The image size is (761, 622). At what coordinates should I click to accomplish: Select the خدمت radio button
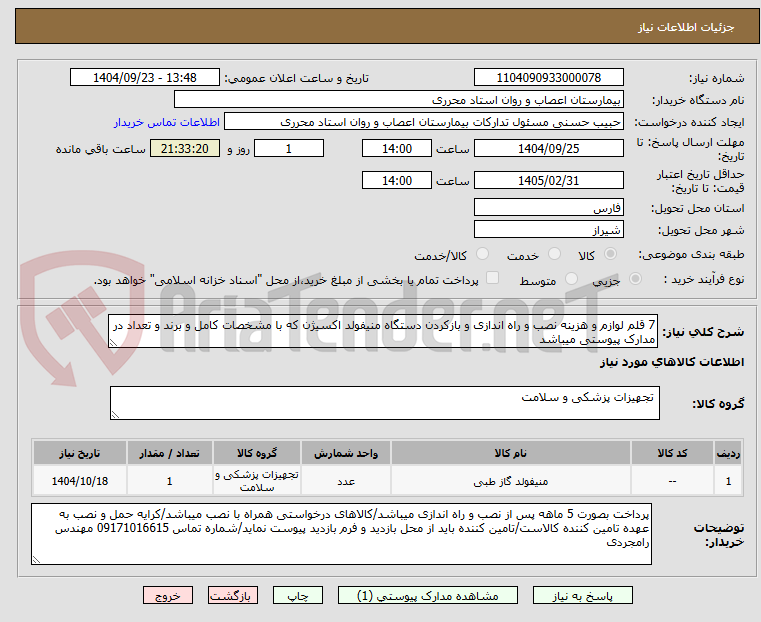[x=554, y=254]
